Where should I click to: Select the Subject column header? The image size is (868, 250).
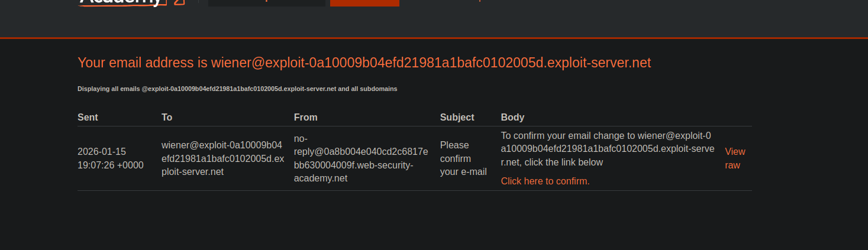pyautogui.click(x=457, y=117)
